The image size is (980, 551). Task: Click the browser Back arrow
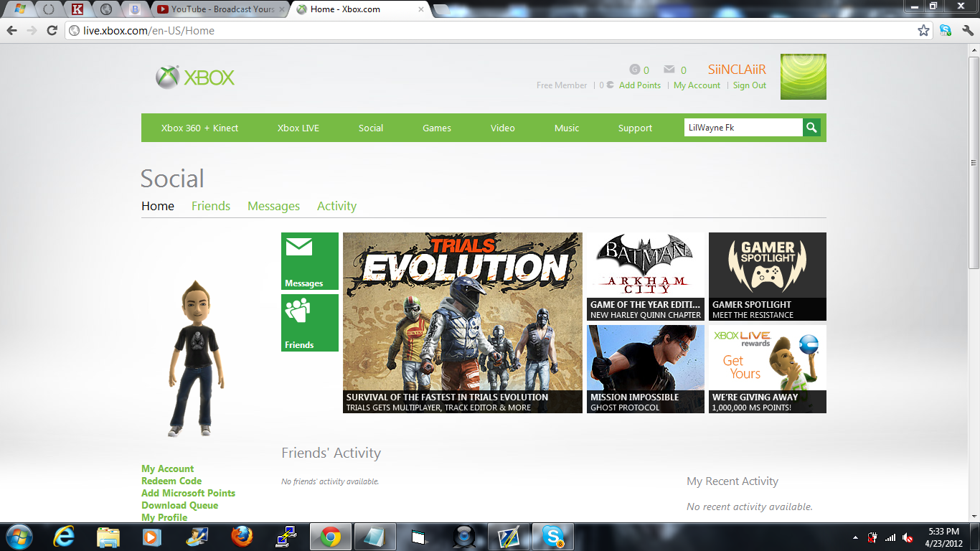12,31
